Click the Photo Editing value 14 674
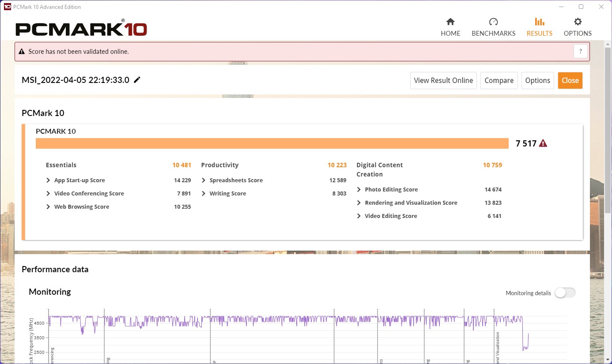The width and height of the screenshot is (612, 364). (493, 190)
